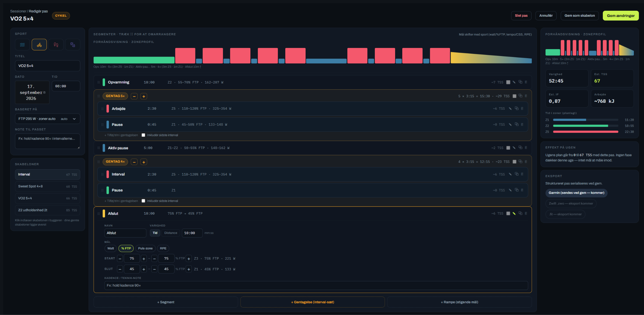The width and height of the screenshot is (644, 315).
Task: Delete the Afslut segment
Action: point(526,213)
